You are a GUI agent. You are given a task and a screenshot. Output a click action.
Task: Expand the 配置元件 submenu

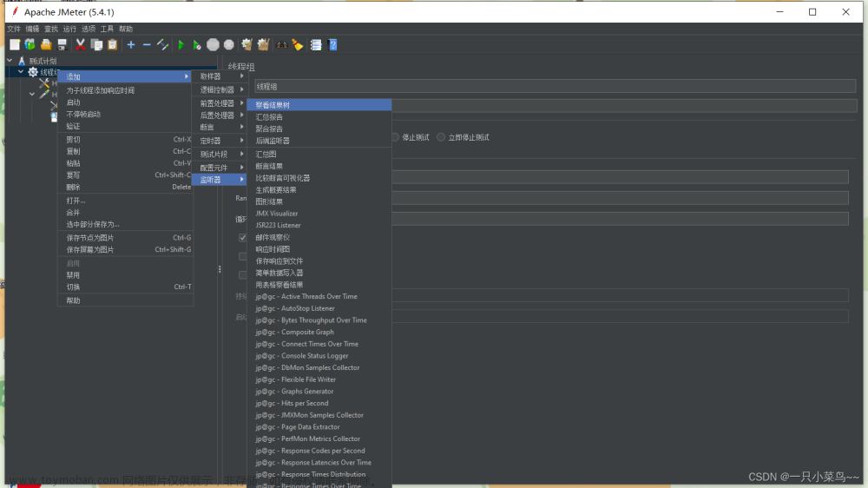(220, 168)
